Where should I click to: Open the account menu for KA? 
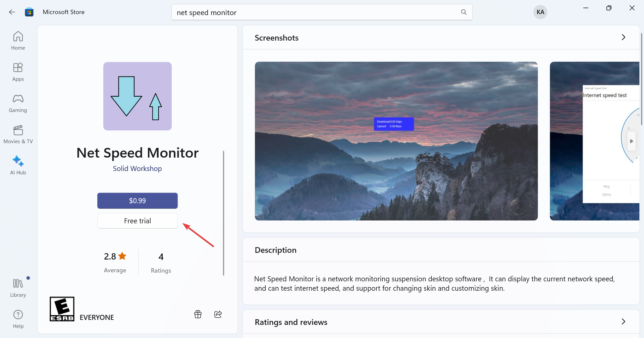540,12
